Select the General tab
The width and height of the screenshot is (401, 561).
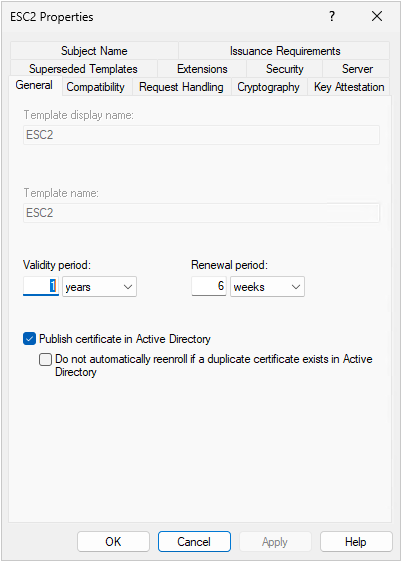click(34, 86)
